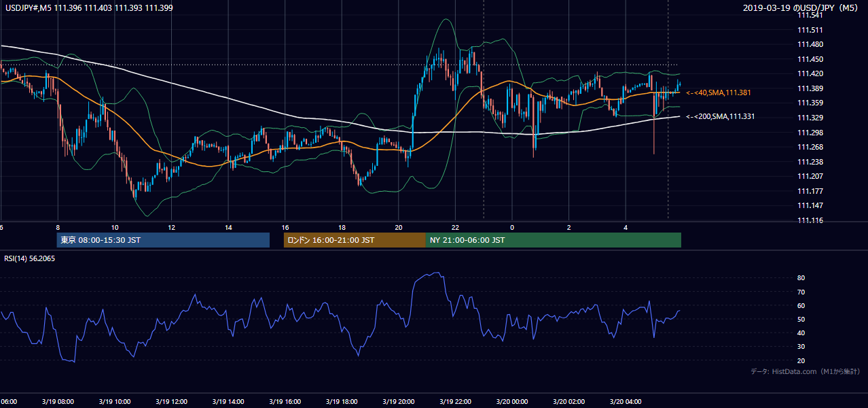
Task: Click the 3/20 00:00 bottom time label
Action: (512, 402)
